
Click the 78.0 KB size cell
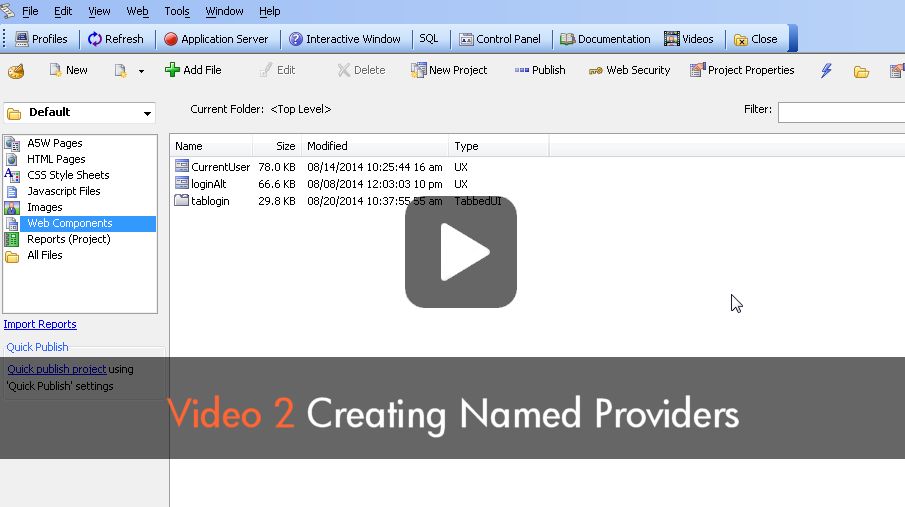pos(276,167)
